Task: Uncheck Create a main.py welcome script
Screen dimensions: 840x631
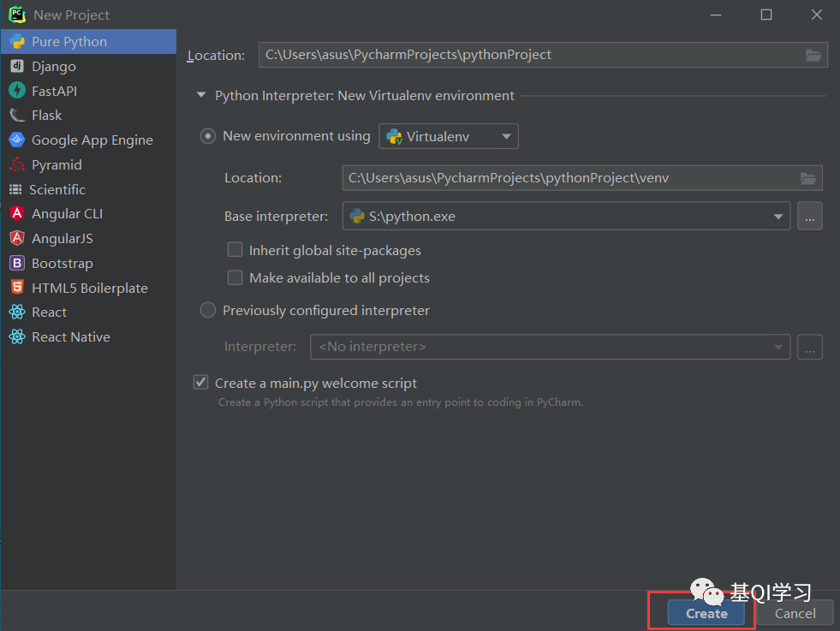Action: 201,383
